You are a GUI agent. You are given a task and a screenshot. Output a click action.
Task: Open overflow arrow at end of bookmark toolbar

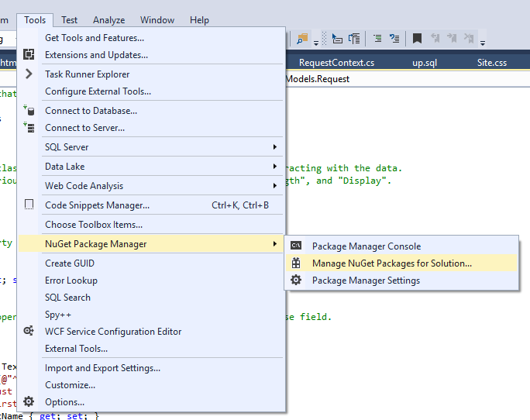483,43
